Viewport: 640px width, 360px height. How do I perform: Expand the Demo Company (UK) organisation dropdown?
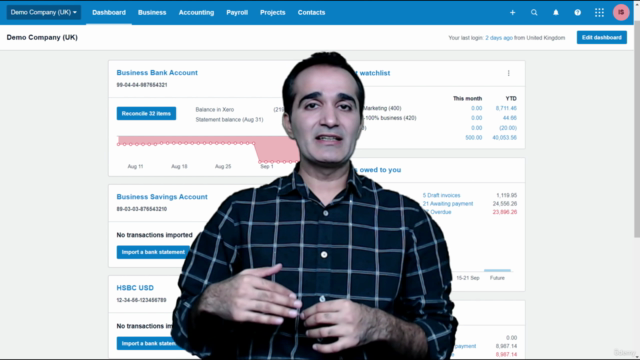point(44,12)
